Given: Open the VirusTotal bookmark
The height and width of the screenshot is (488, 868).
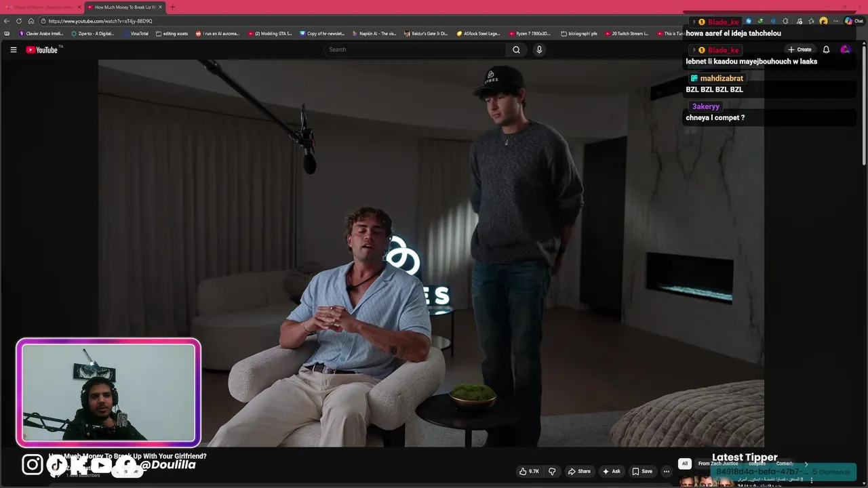Looking at the screenshot, I should [136, 33].
